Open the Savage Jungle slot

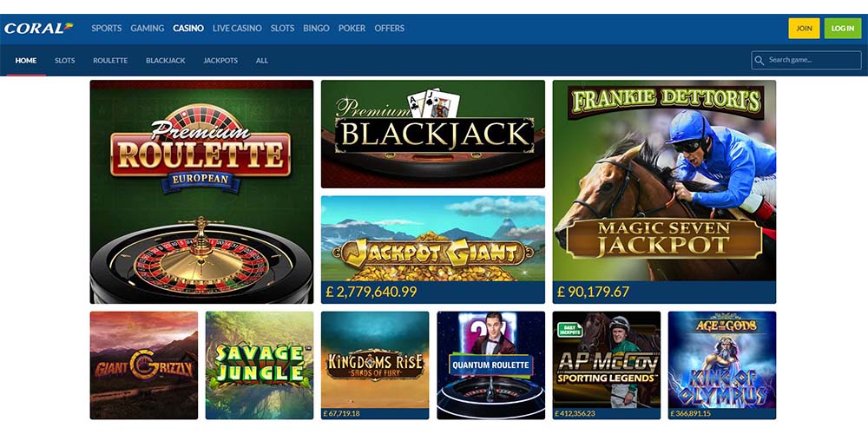[259, 365]
